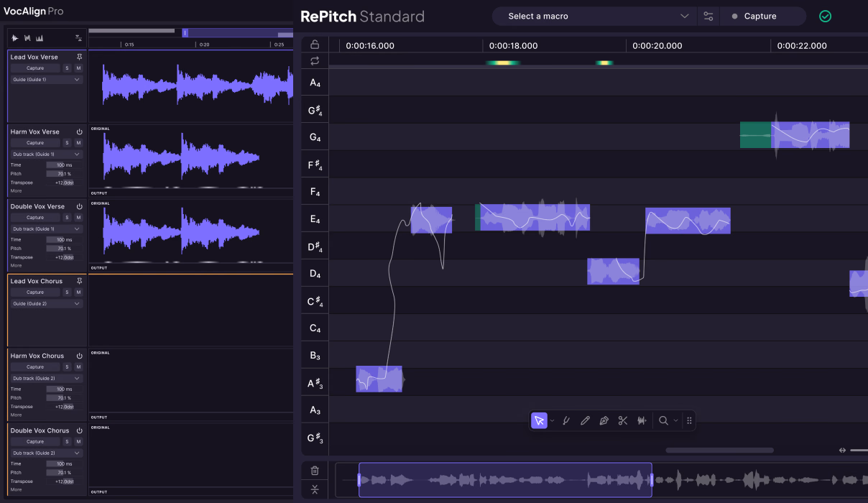Solo the Harm Vox Verse track
The image size is (868, 503).
pyautogui.click(x=67, y=143)
